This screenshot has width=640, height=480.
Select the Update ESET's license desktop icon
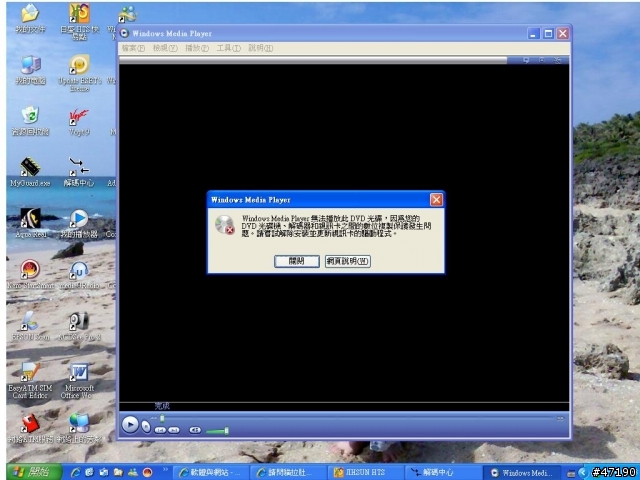pos(80,73)
